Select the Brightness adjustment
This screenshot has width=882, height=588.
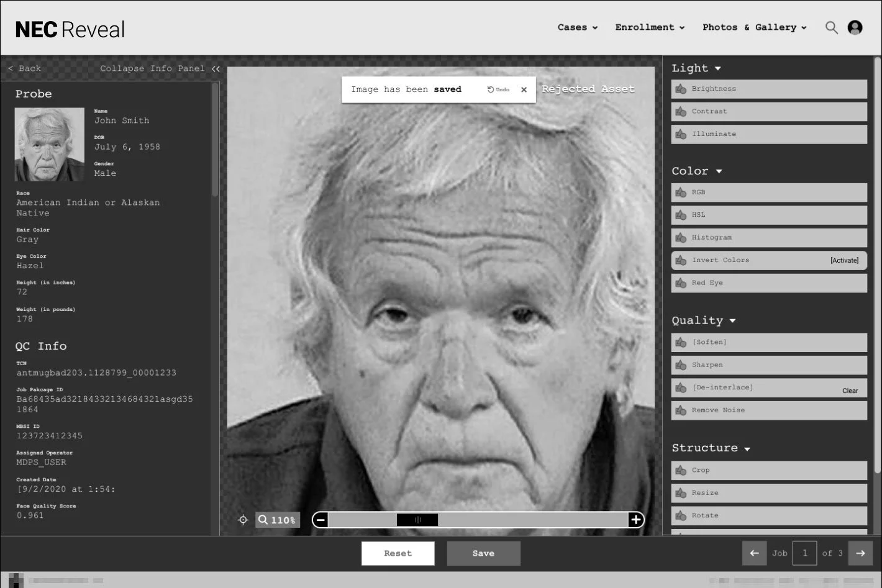(x=769, y=89)
